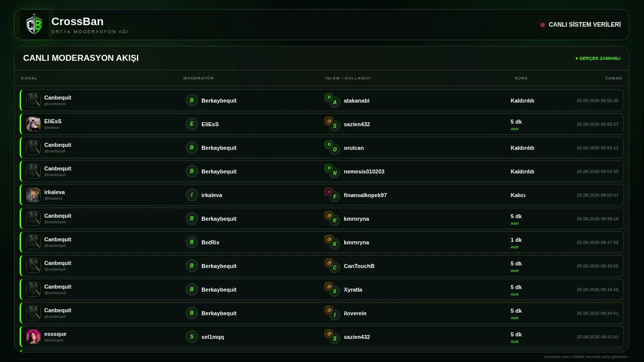Click the red live indicator dot
644x362 pixels.
click(x=542, y=25)
